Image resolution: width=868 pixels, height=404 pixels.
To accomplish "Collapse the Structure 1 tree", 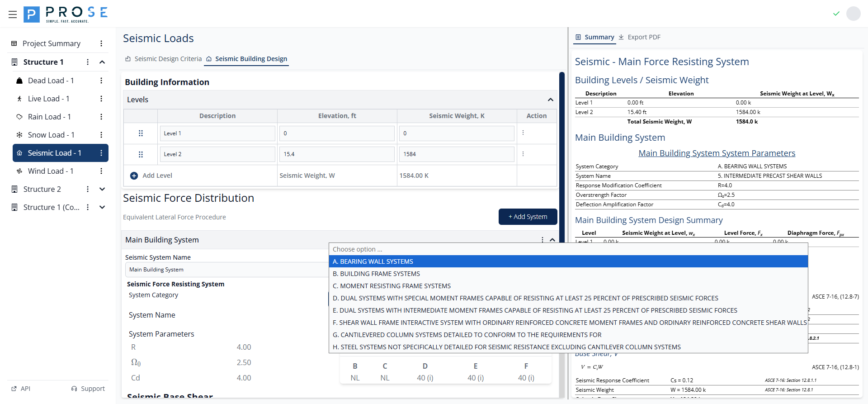I will (102, 62).
